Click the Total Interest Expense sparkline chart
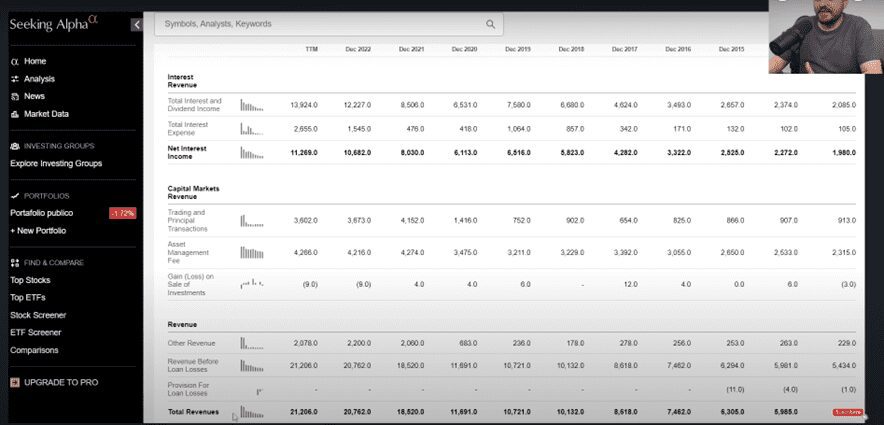 [251, 129]
